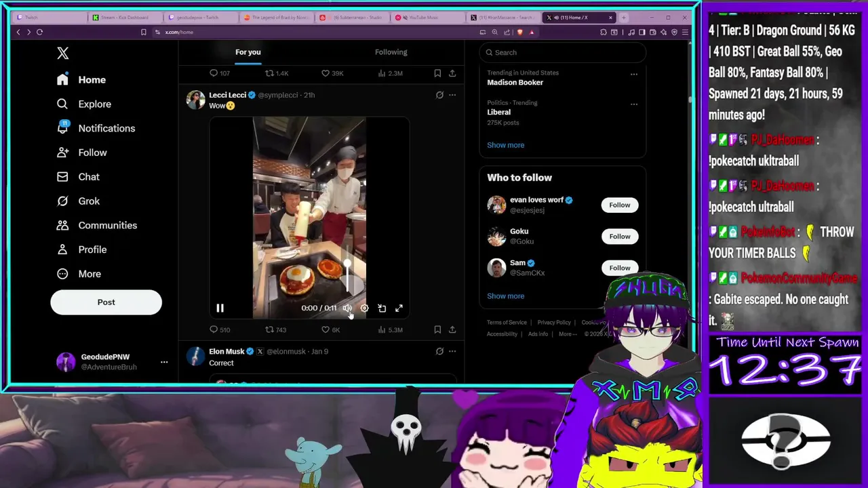Open video playback settings gear
The height and width of the screenshot is (488, 868).
(364, 308)
